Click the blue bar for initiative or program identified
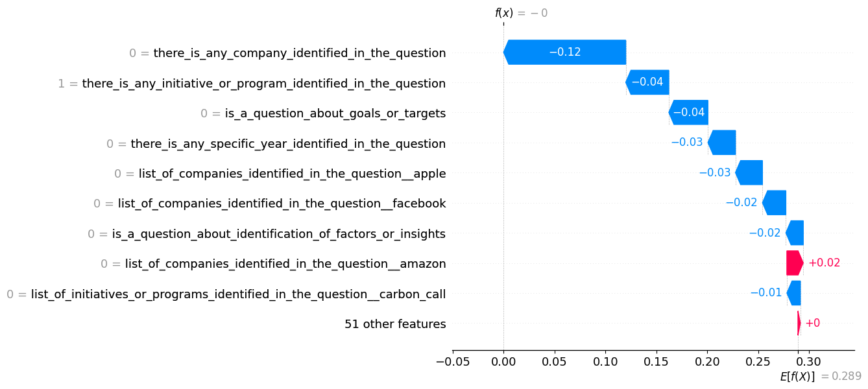This screenshot has width=868, height=389. click(647, 83)
